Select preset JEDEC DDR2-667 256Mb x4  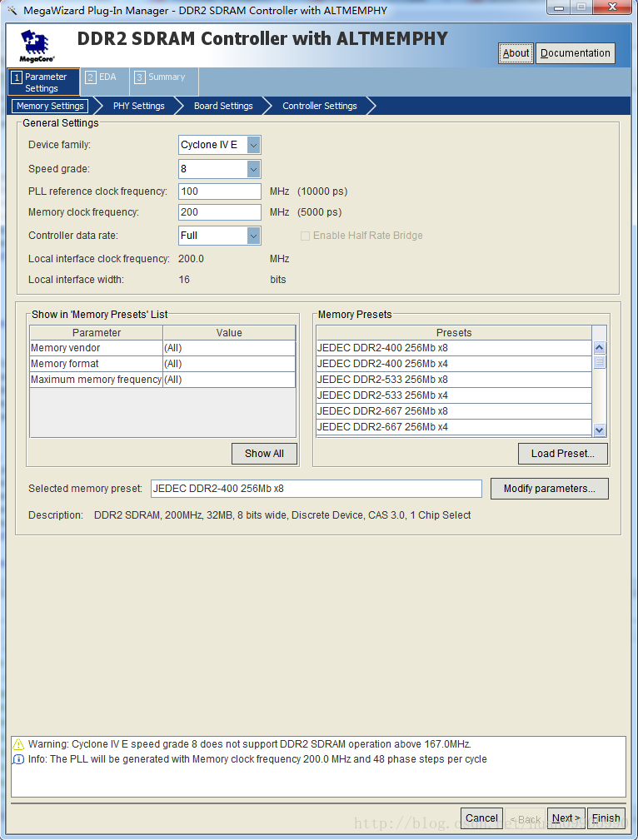coord(454,427)
